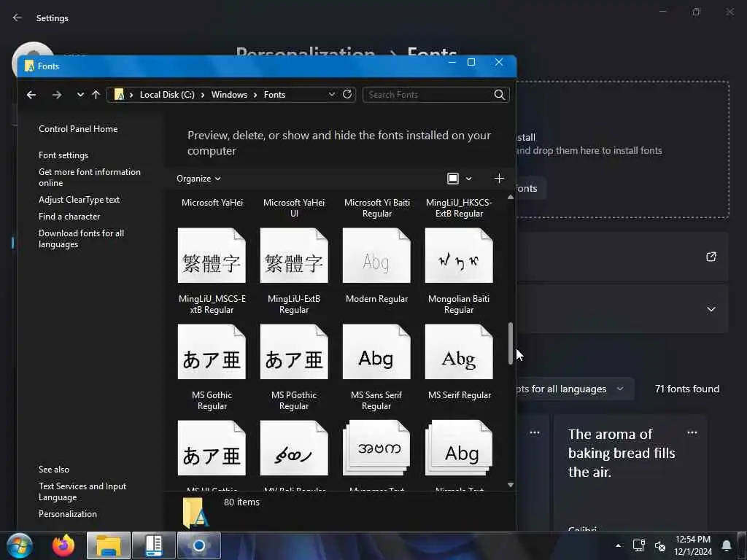The height and width of the screenshot is (560, 747).
Task: Open the Organize menu
Action: tap(198, 179)
